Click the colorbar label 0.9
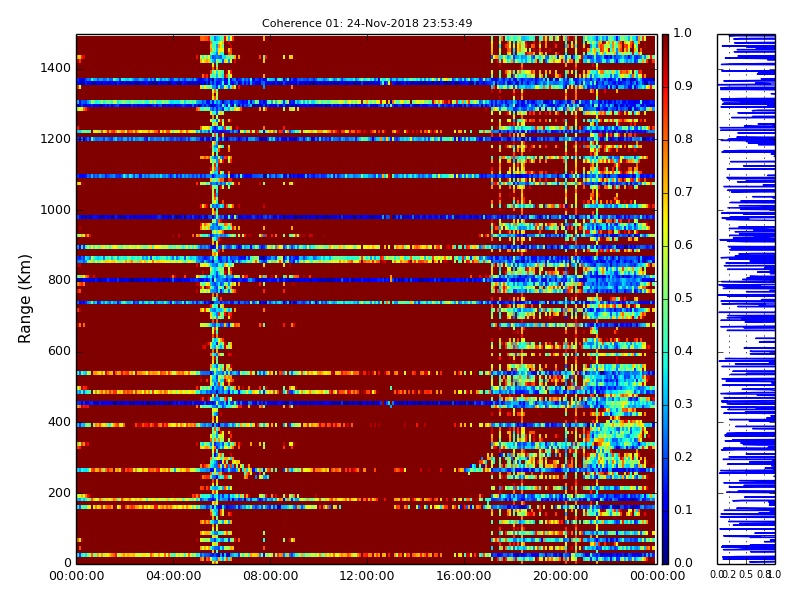The height and width of the screenshot is (600, 800). (x=683, y=86)
